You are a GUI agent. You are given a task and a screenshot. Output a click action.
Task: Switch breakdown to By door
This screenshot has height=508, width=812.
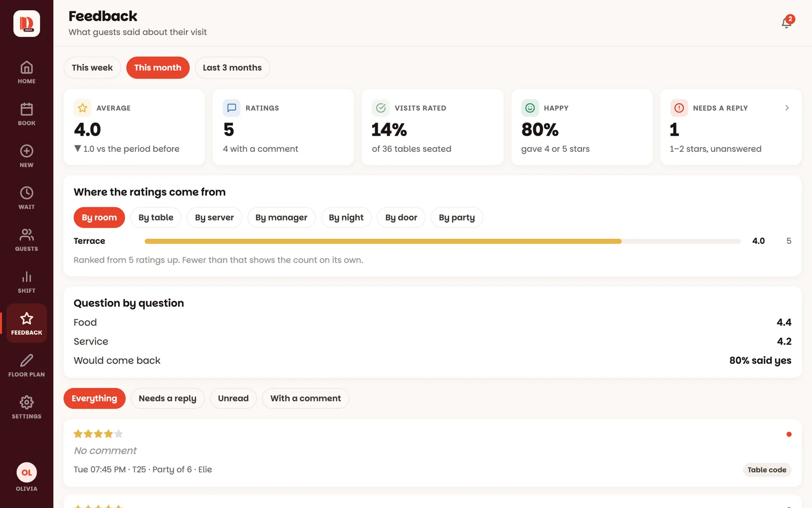401,217
